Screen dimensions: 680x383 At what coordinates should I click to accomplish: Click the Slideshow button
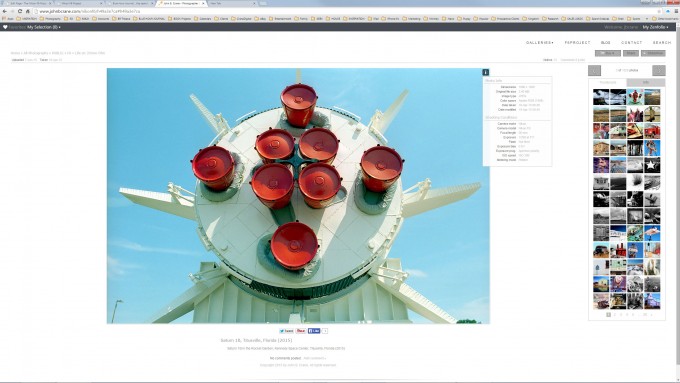click(654, 53)
